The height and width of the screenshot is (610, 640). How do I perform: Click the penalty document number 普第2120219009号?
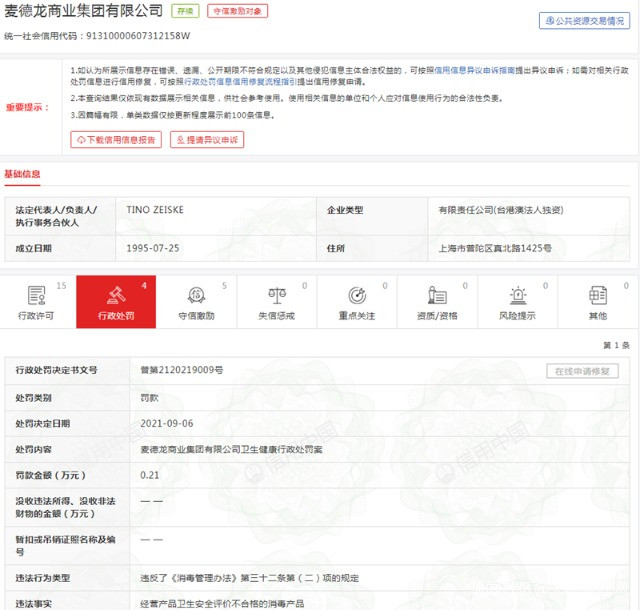[181, 370]
